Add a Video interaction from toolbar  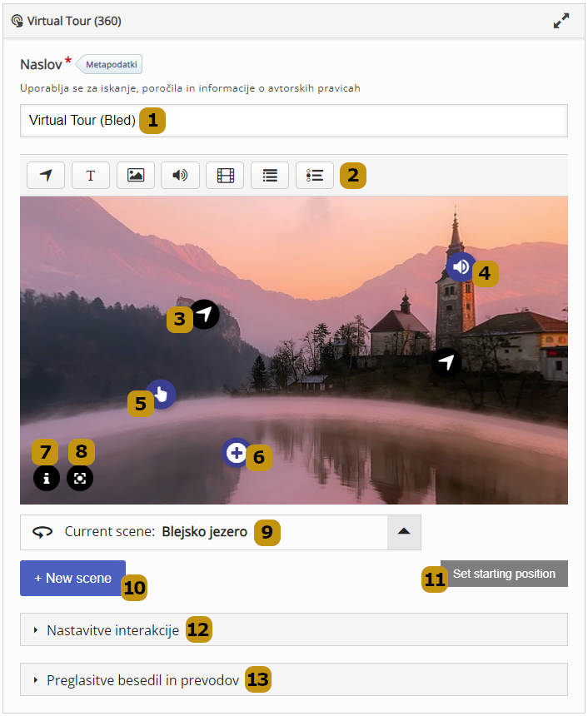pyautogui.click(x=225, y=176)
